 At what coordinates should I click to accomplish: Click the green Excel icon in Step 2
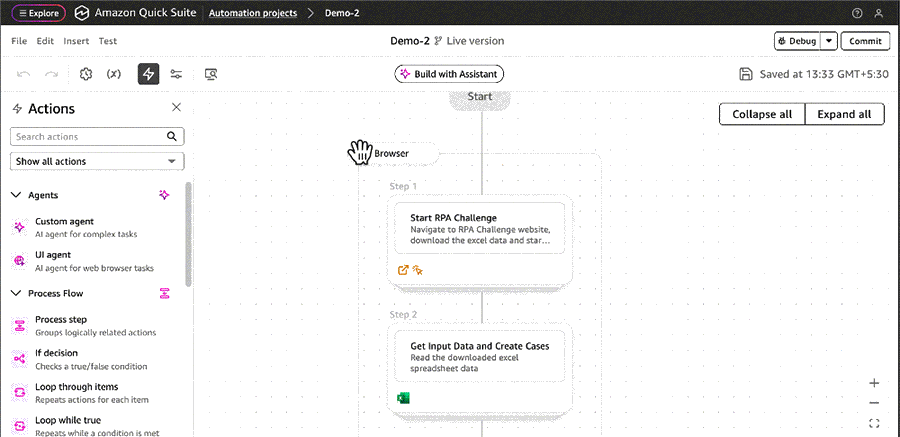403,398
